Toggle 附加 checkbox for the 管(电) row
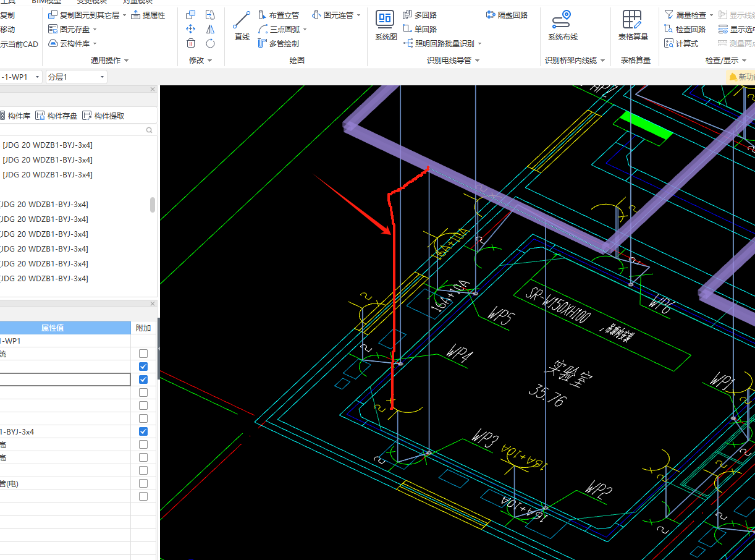This screenshot has width=755, height=560. 143,483
